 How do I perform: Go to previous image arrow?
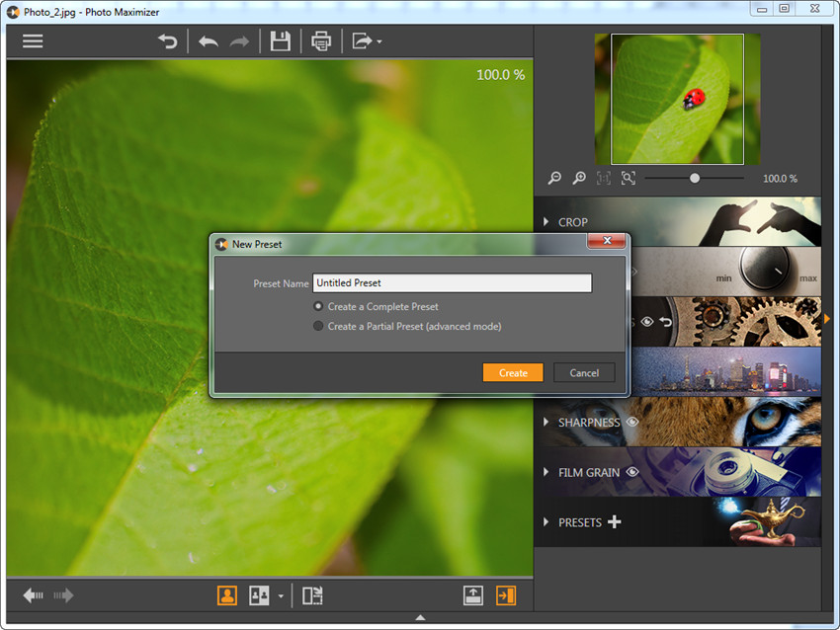pyautogui.click(x=34, y=595)
